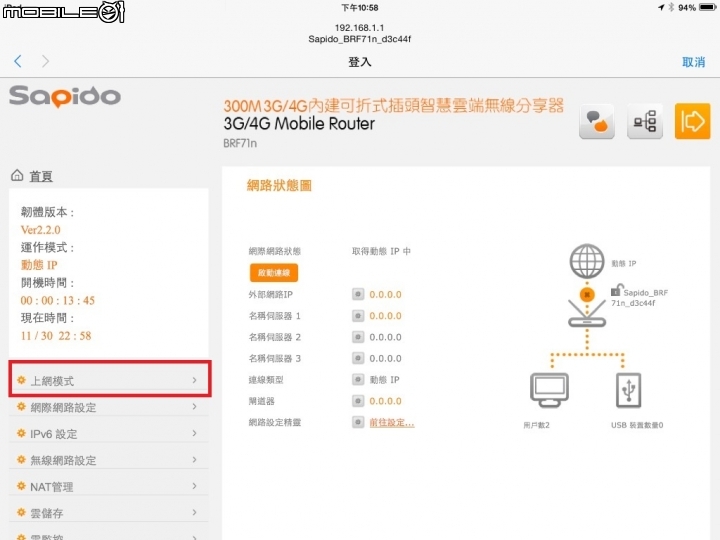This screenshot has height=540, width=720.
Task: Open the IPv6 設定 menu
Action: (x=109, y=433)
